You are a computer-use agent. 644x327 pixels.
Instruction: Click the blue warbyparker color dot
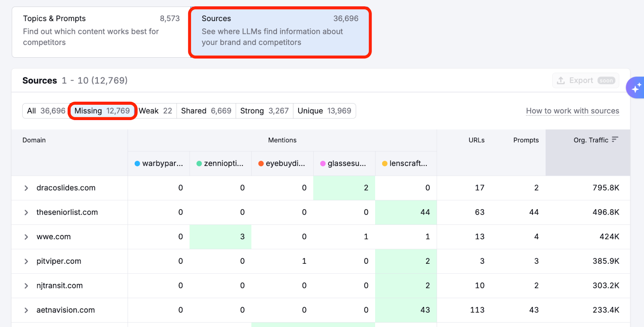[137, 163]
